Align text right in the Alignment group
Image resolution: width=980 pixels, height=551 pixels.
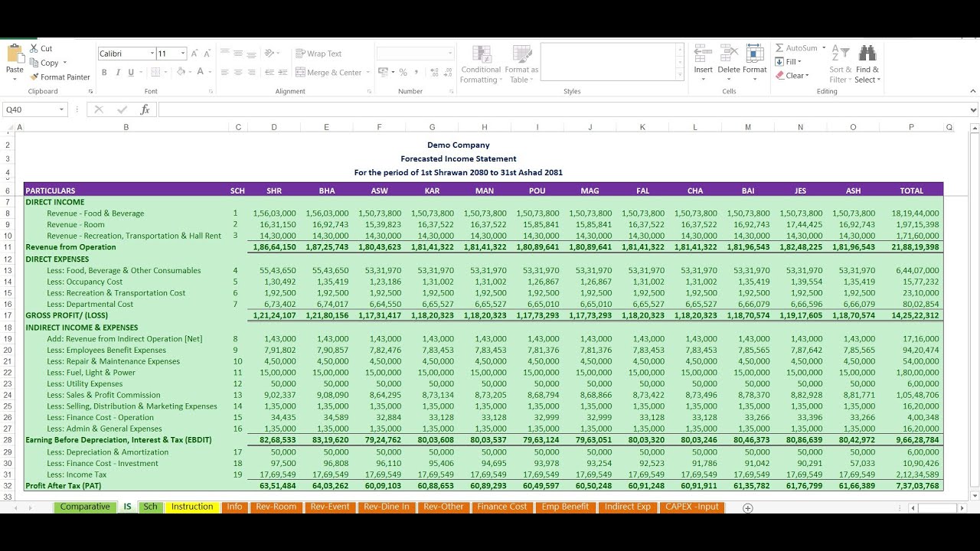tap(253, 73)
